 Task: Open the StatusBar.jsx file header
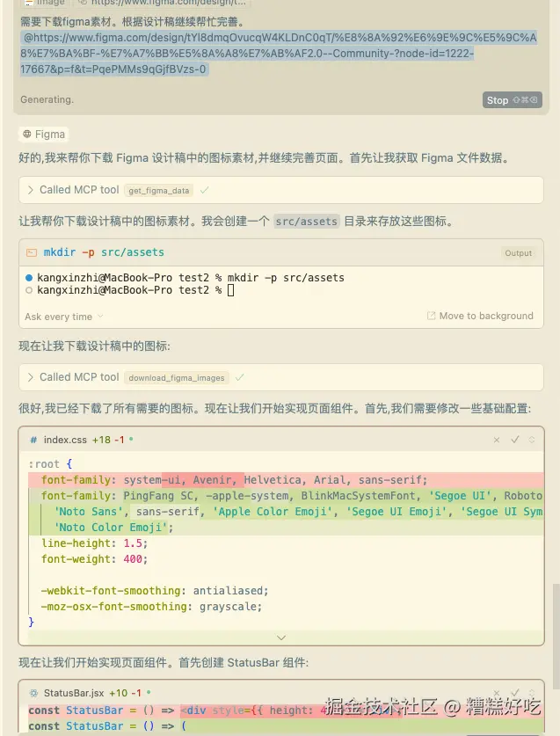click(x=281, y=693)
